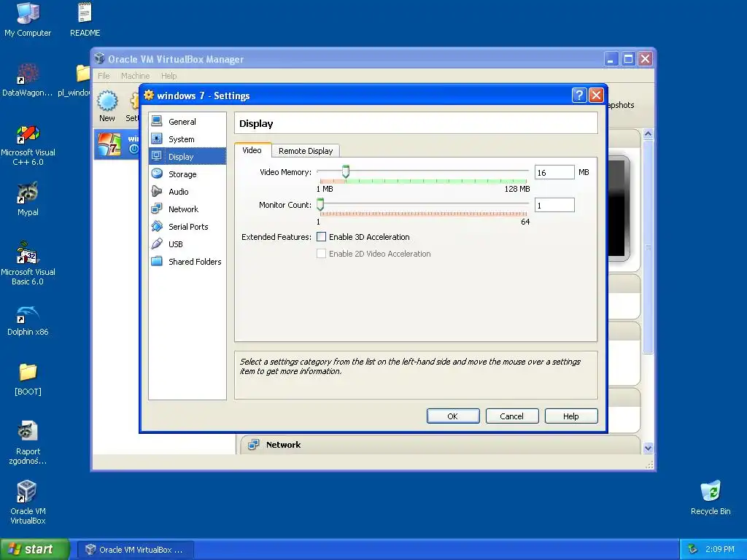Select Recycle Bin icon

711,497
